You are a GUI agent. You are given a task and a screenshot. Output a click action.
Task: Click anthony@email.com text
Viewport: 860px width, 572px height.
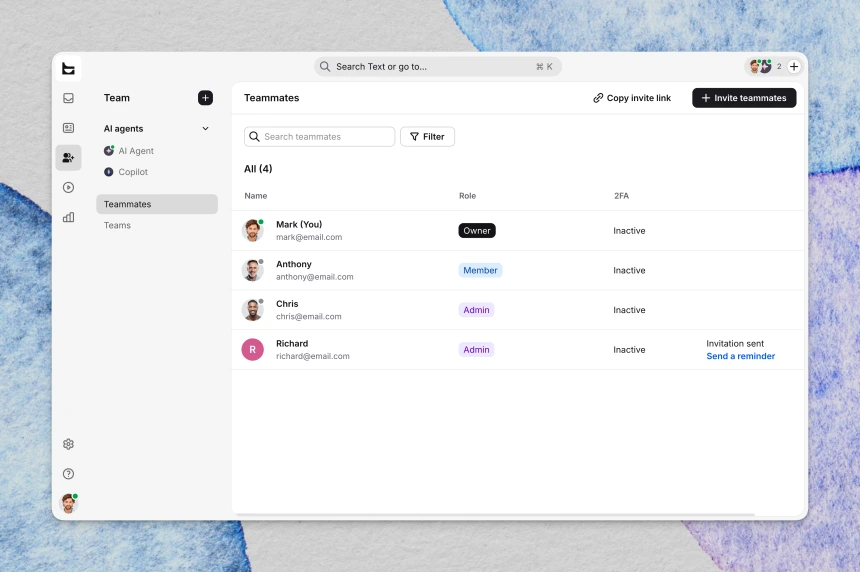point(315,277)
